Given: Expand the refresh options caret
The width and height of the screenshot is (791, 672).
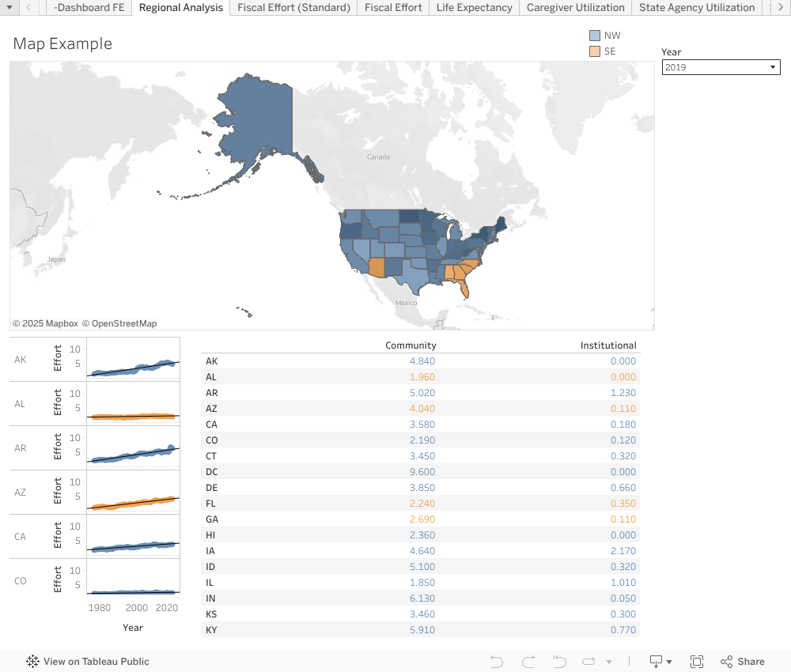Looking at the screenshot, I should [x=608, y=662].
